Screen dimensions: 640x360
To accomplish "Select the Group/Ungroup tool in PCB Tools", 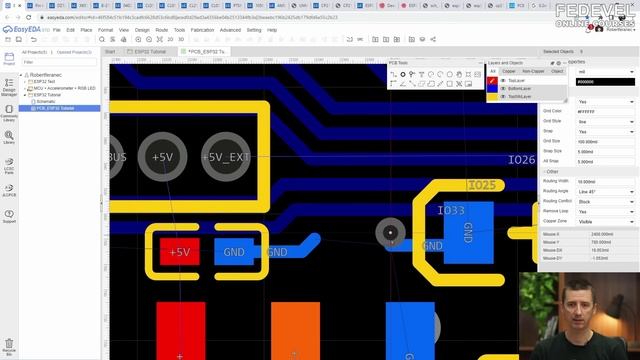I will click(x=459, y=84).
